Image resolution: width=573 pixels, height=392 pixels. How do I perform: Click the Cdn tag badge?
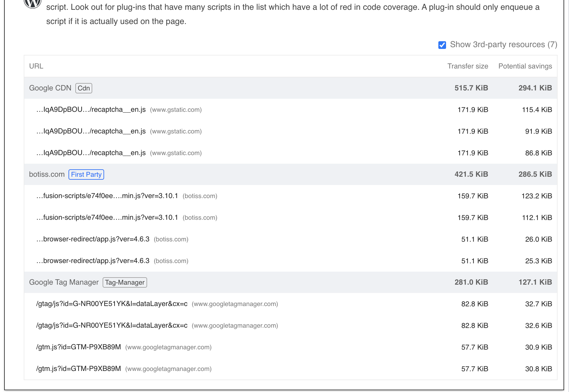pyautogui.click(x=84, y=88)
